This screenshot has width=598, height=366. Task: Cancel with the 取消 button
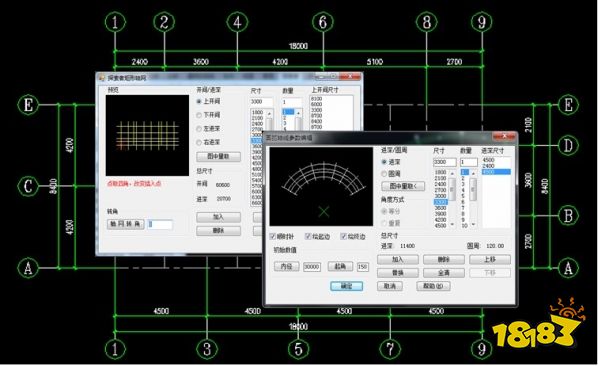(390, 286)
